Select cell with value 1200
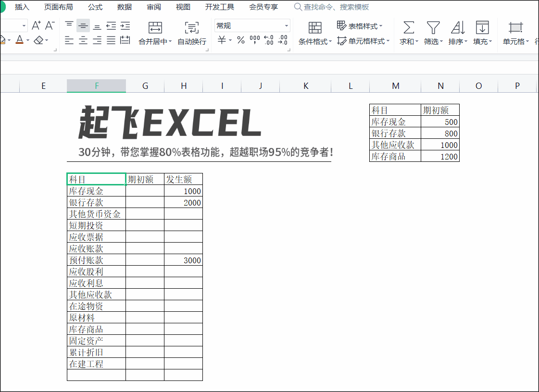 click(440, 156)
